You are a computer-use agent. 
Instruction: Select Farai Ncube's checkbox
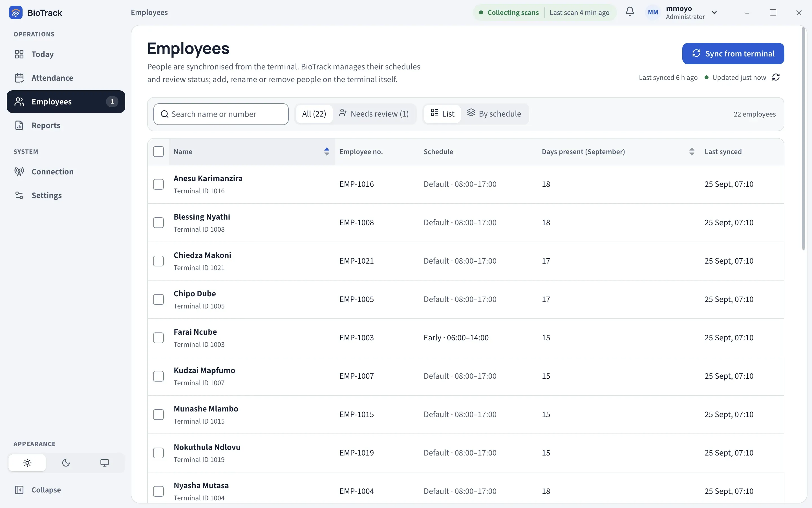coord(158,338)
